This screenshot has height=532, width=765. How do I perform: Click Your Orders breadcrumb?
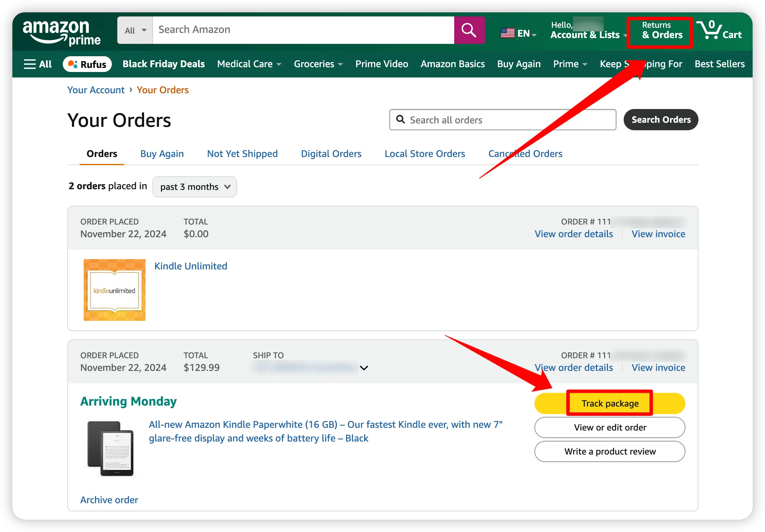click(163, 90)
